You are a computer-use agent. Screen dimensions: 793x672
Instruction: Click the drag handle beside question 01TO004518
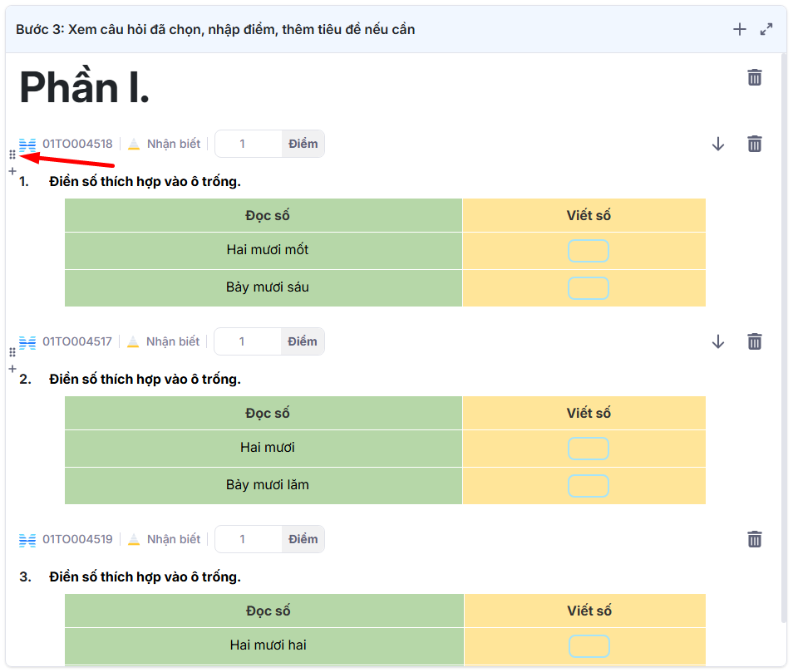coord(12,155)
